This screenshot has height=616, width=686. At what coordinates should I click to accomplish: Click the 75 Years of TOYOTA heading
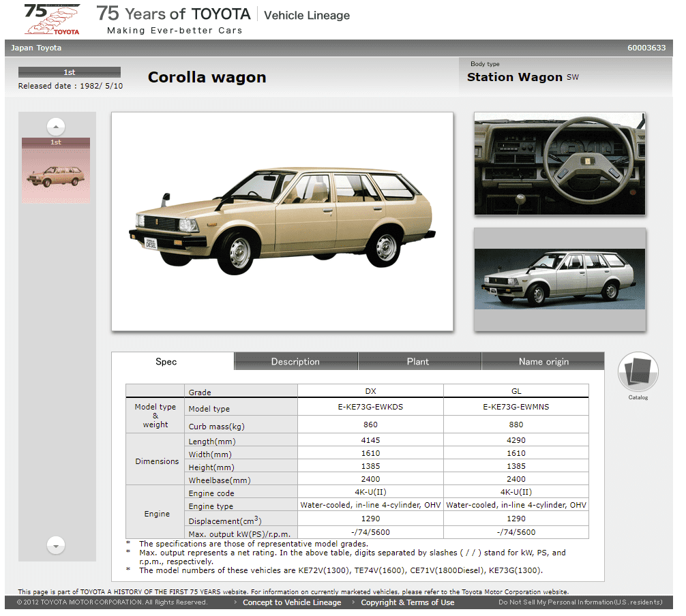coord(174,14)
